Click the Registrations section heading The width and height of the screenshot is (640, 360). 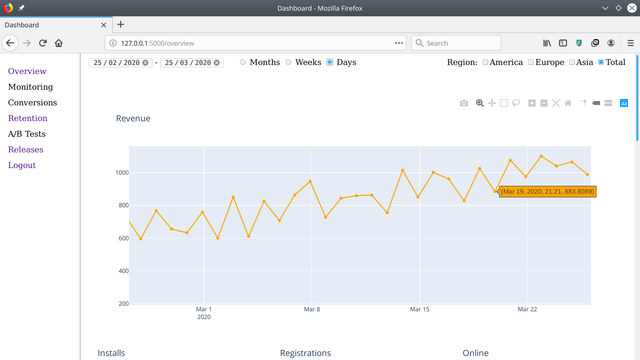305,353
